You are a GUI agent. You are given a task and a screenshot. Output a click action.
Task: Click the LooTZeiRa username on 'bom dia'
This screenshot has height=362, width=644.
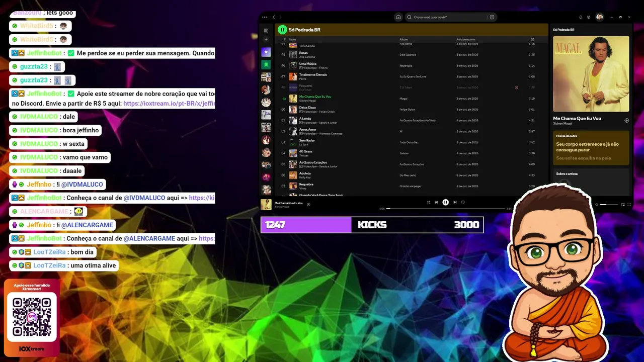[49, 252]
